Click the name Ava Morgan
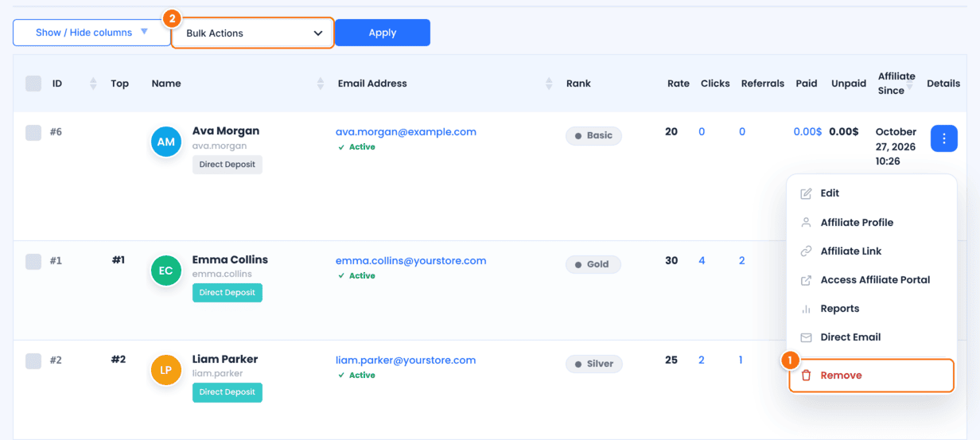This screenshot has width=980, height=440. [226, 131]
